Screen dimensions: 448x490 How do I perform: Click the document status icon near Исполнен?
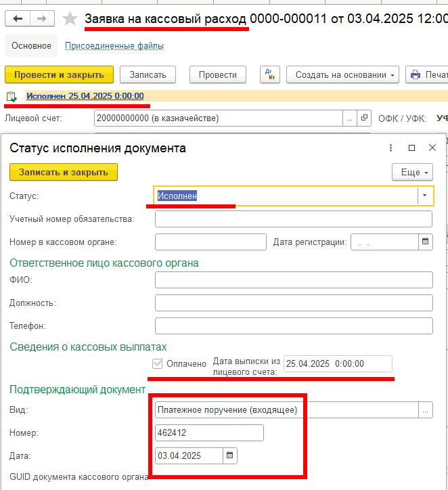[12, 97]
